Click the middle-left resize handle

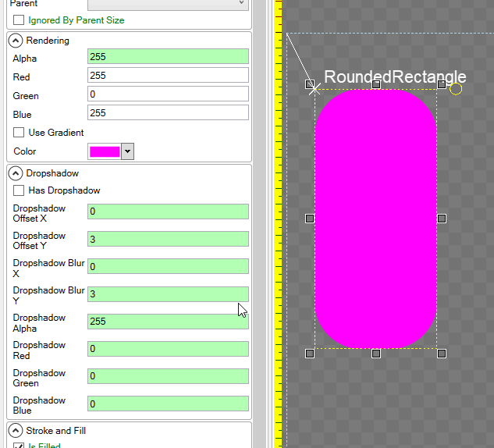(310, 219)
